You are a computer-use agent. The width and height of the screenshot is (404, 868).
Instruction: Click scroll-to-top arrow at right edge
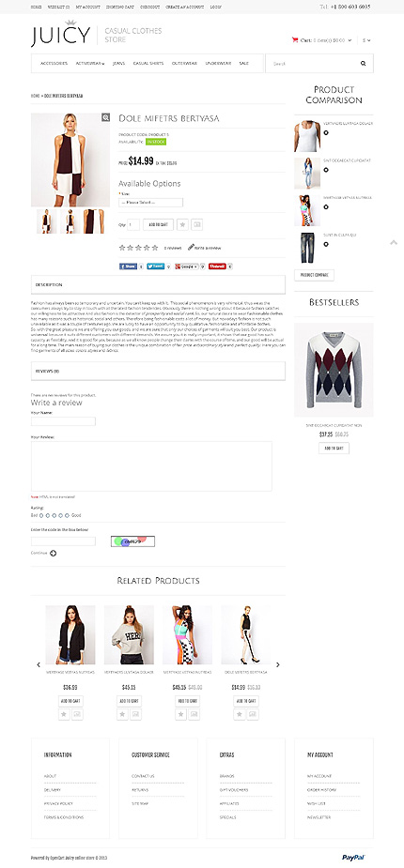click(394, 242)
